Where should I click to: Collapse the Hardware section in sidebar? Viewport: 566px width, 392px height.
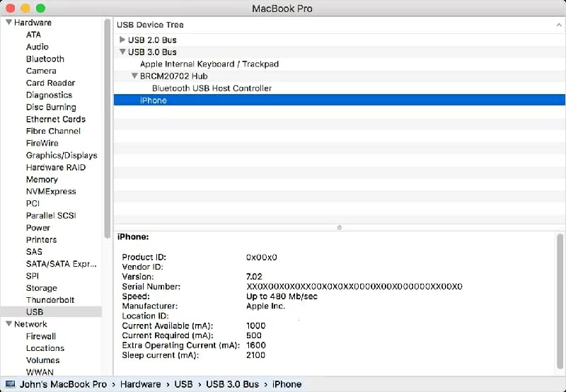coord(8,23)
